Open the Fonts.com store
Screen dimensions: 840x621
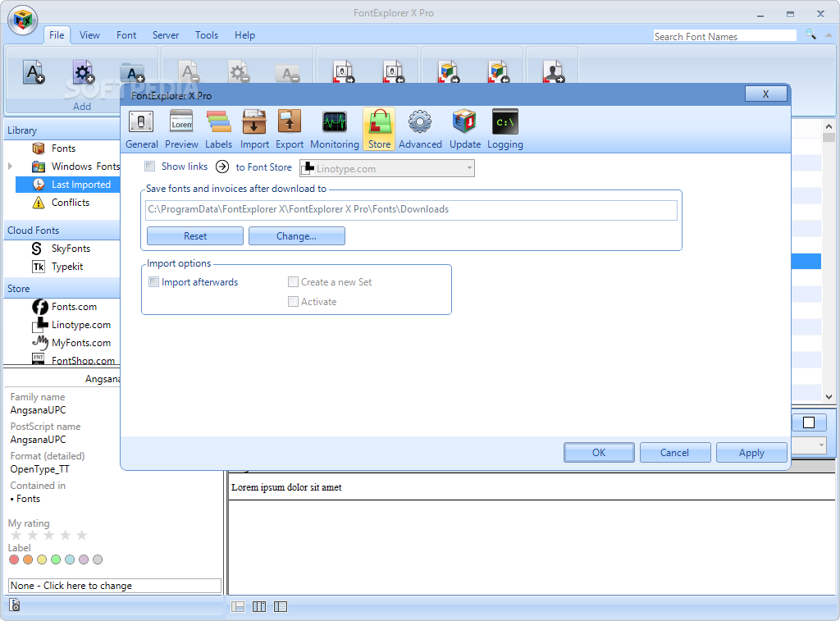(x=74, y=307)
